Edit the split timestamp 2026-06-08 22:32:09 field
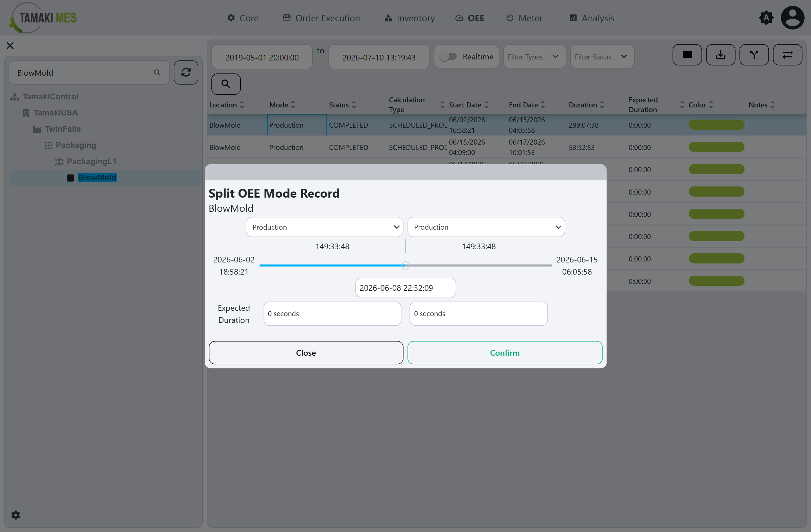This screenshot has width=811, height=532. 405,288
